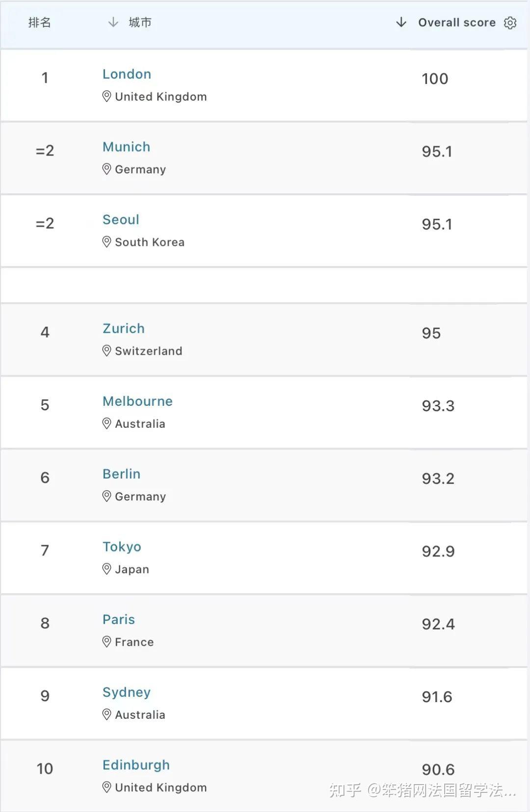The height and width of the screenshot is (812, 530).
Task: Sort by Overall score arrow
Action: (401, 23)
